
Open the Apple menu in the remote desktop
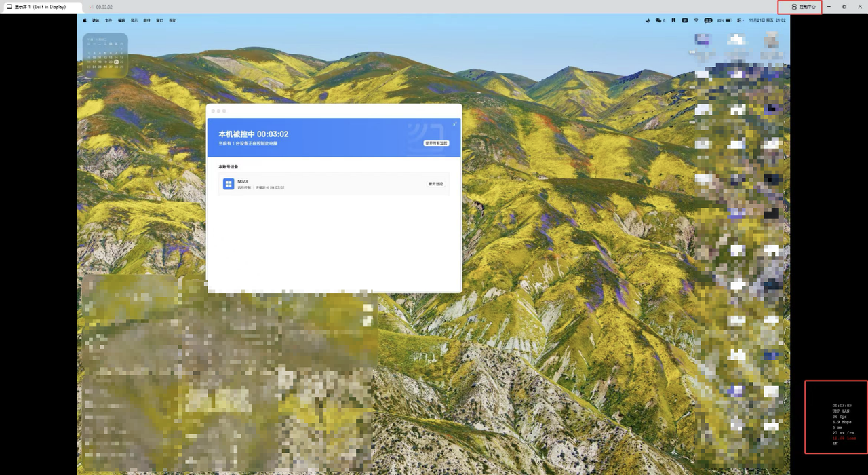pyautogui.click(x=85, y=20)
